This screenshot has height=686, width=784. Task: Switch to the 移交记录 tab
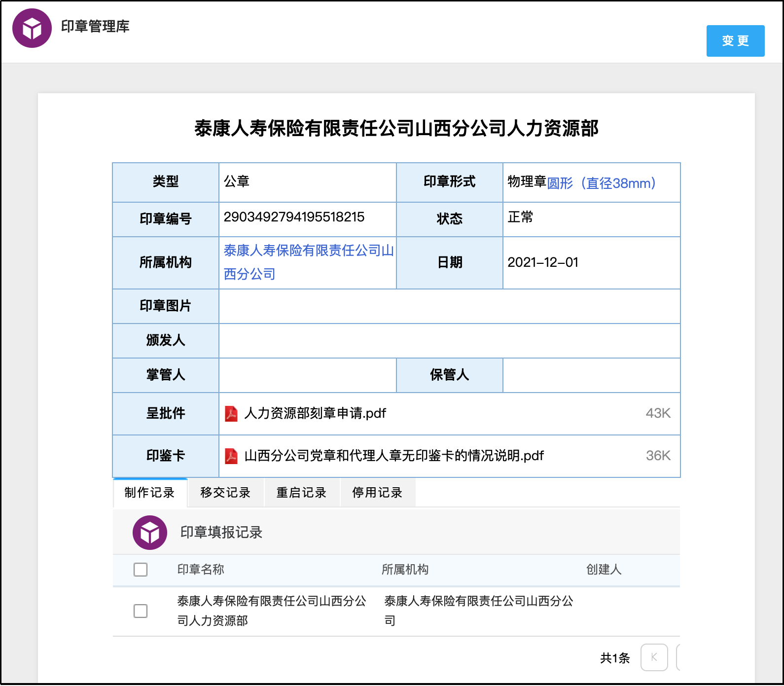[x=226, y=493]
